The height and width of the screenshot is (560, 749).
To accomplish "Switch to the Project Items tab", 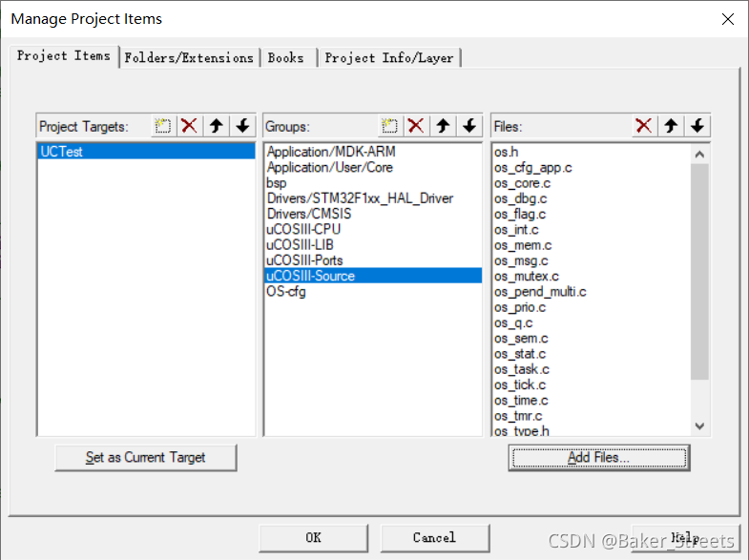I will pyautogui.click(x=64, y=56).
